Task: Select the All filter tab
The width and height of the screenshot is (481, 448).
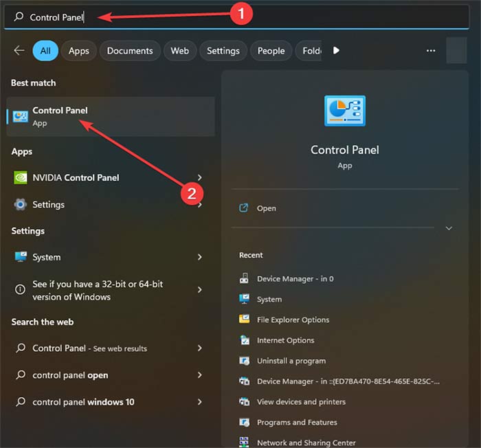Action: click(x=45, y=51)
